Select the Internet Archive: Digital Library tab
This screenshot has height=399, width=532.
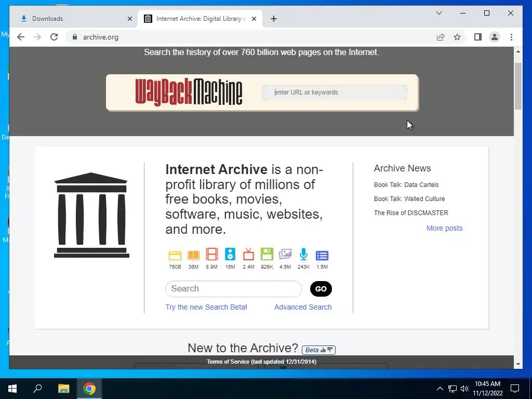[199, 19]
